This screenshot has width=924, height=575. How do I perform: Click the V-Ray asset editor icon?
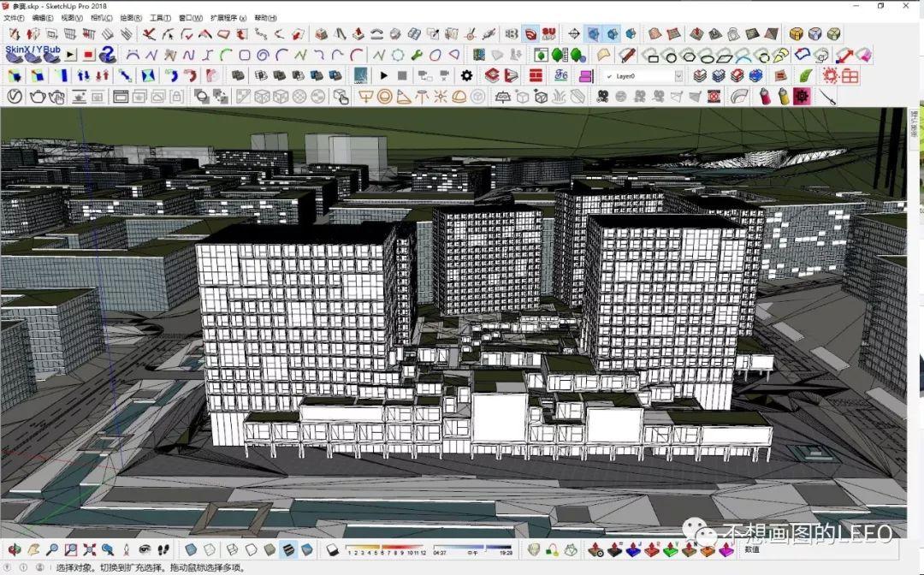[15, 97]
